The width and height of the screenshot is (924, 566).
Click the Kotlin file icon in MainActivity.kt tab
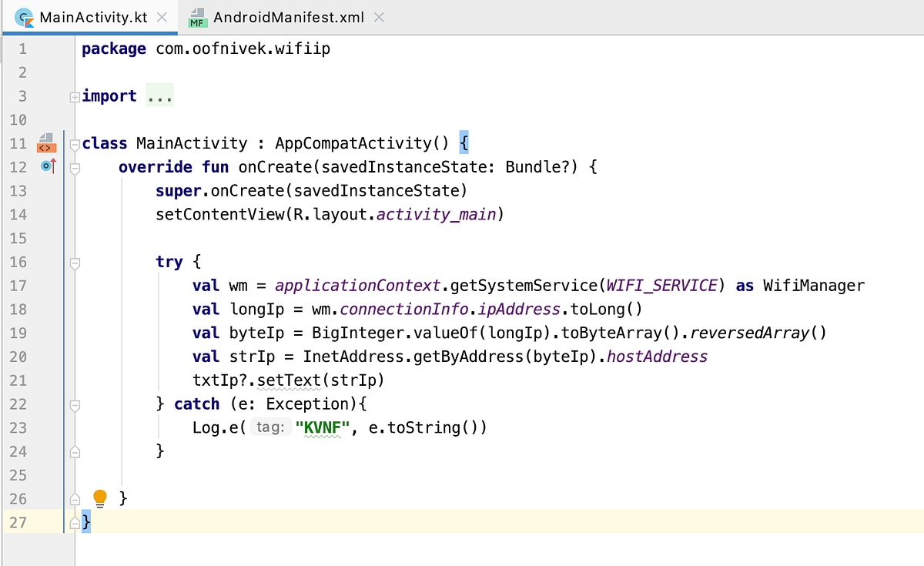23,16
